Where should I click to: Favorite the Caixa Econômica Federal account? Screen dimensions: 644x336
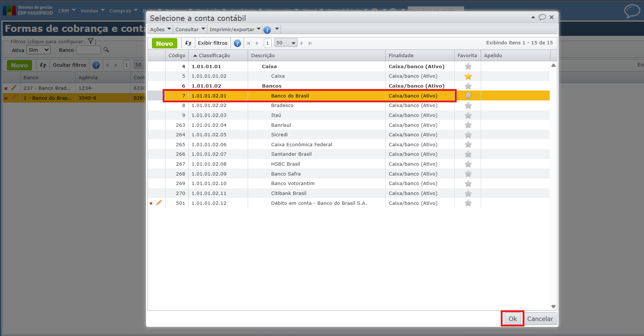pyautogui.click(x=468, y=145)
